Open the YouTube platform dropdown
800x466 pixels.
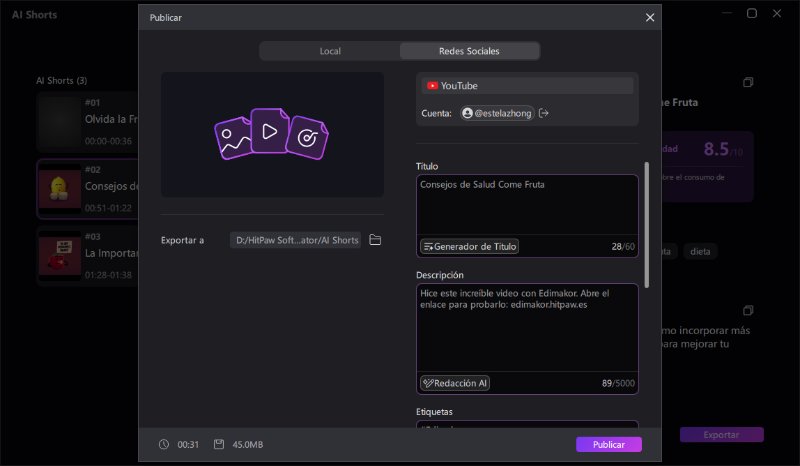(527, 86)
